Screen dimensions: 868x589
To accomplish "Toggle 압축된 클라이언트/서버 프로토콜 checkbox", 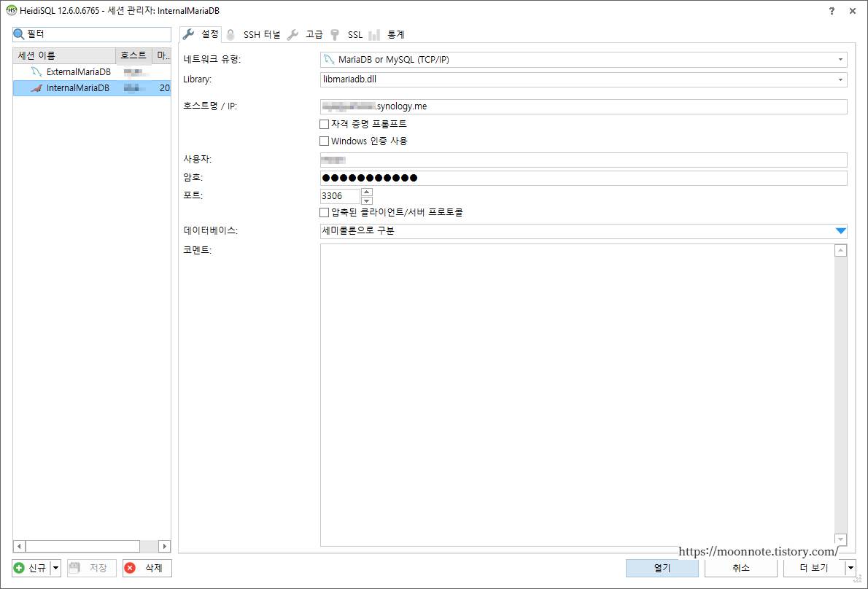I will click(x=325, y=212).
